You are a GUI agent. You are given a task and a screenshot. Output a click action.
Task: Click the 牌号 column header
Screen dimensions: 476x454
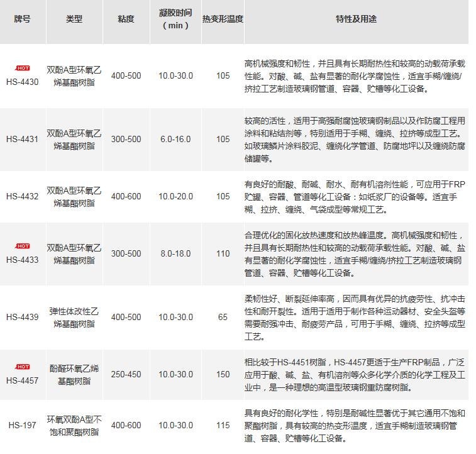click(x=23, y=19)
